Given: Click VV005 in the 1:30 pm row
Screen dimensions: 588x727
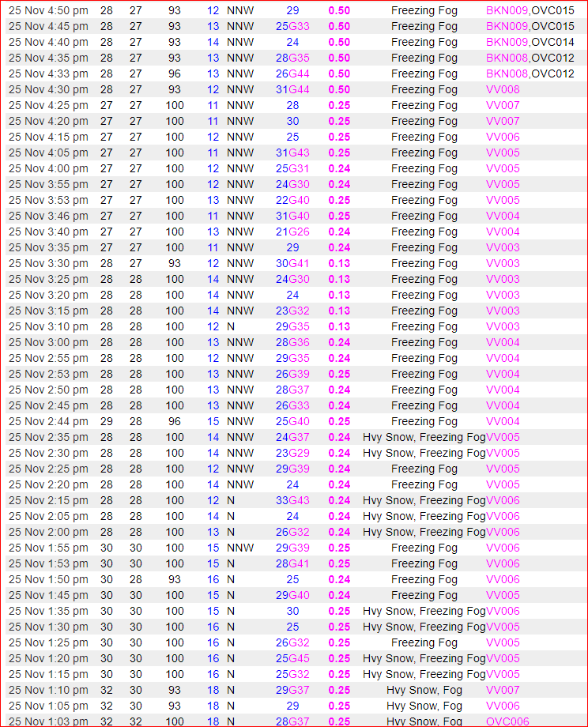Looking at the screenshot, I should click(503, 627).
